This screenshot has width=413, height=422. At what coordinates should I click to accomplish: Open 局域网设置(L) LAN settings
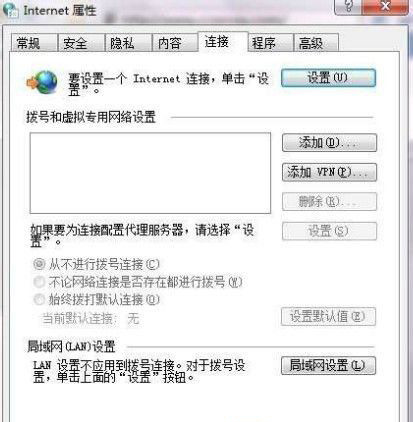(x=328, y=365)
